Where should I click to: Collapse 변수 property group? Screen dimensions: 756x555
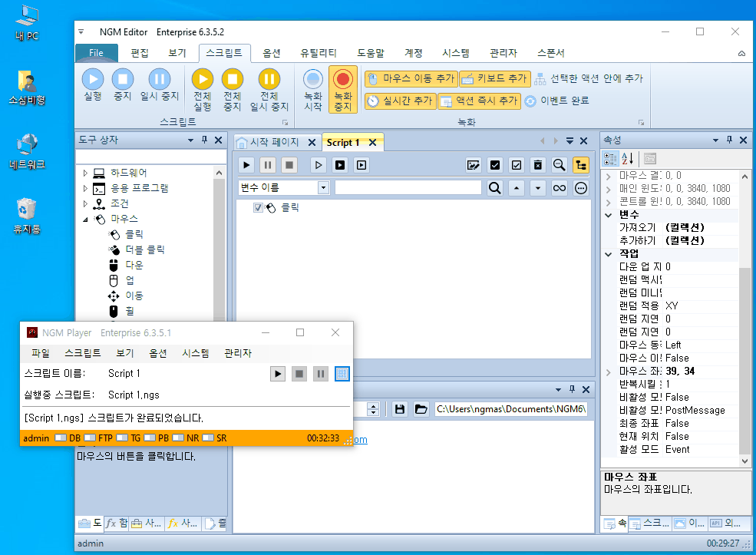coord(609,215)
